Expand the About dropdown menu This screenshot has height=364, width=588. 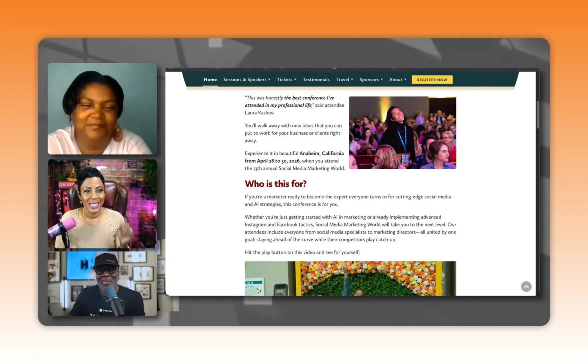(x=398, y=80)
